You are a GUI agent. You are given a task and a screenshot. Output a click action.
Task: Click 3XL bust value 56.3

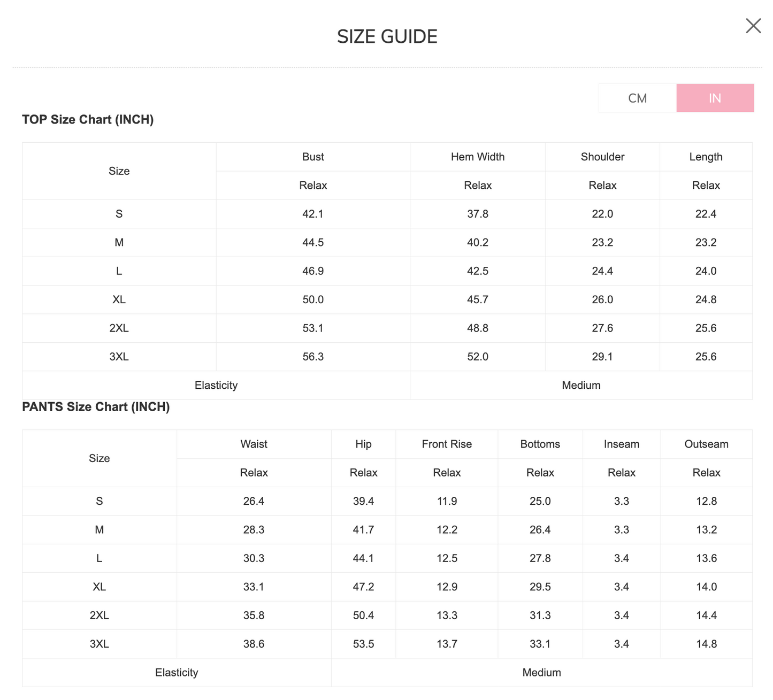(x=313, y=357)
